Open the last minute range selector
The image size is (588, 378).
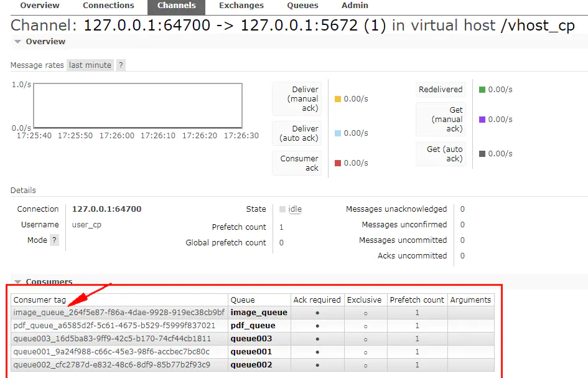coord(90,65)
